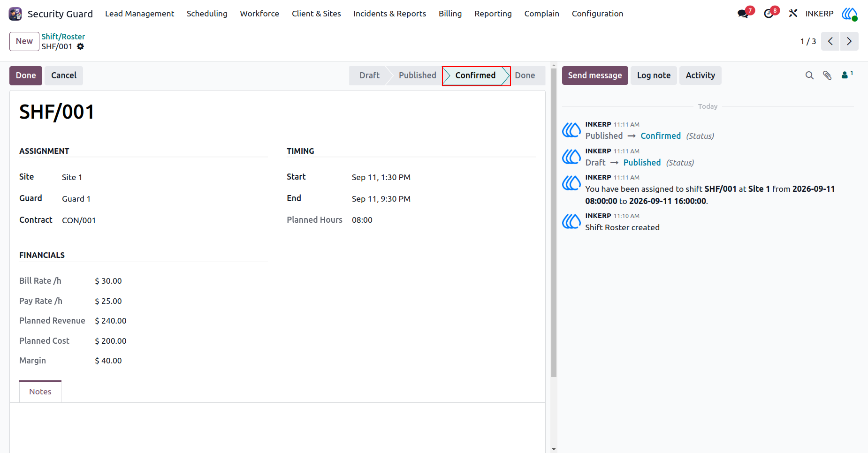Open the Billing menu
The width and height of the screenshot is (868, 453).
450,14
